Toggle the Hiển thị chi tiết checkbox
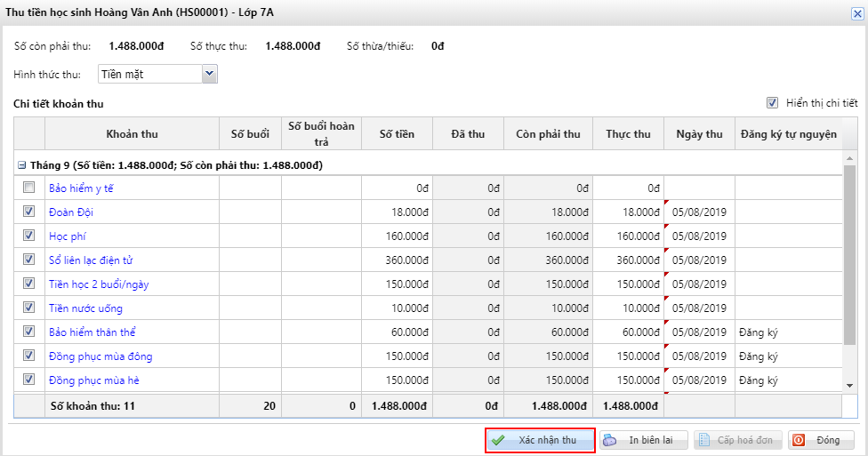The image size is (868, 456). click(772, 103)
